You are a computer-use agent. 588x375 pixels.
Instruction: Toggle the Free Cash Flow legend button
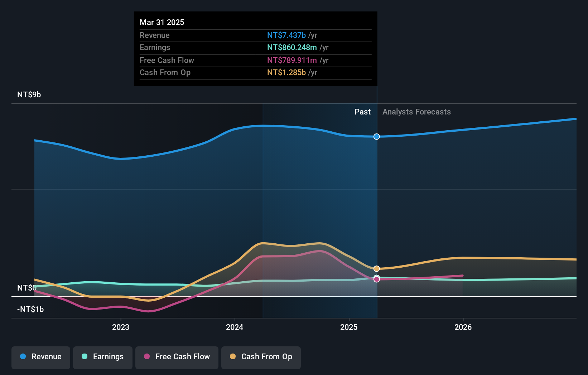[177, 357]
